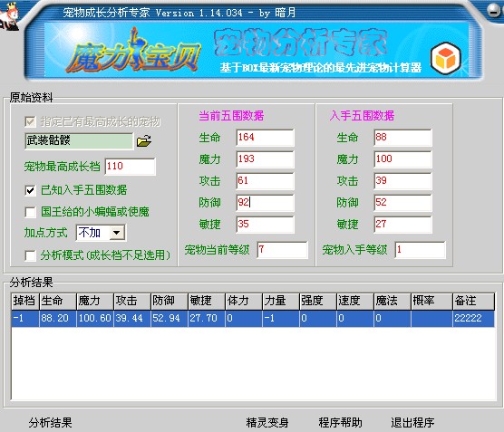
Task: Select result cell 88.20
Action: tap(58, 319)
